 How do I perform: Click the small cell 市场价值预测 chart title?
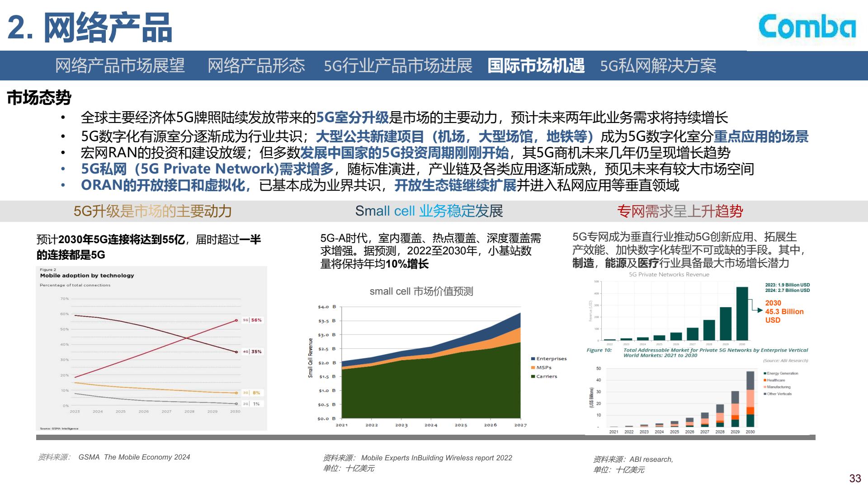421,291
